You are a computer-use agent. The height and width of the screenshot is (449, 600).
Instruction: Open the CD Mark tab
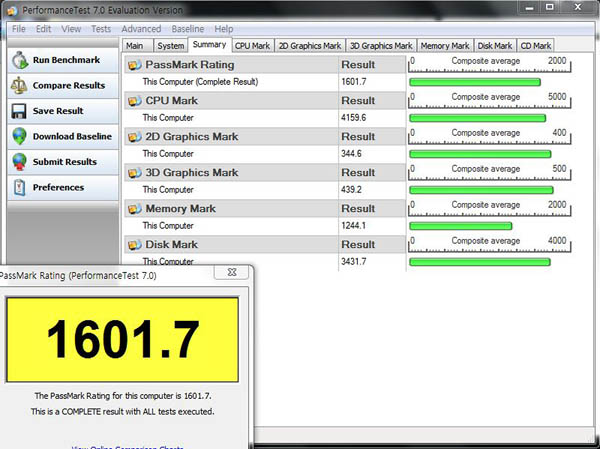535,46
